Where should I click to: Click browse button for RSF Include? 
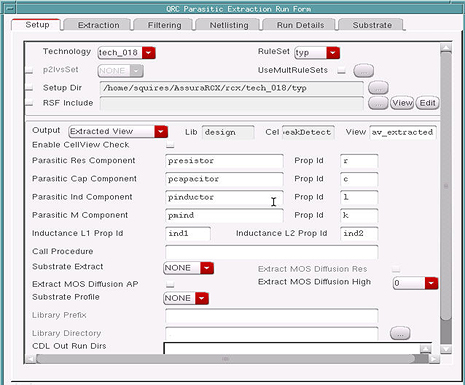click(378, 103)
